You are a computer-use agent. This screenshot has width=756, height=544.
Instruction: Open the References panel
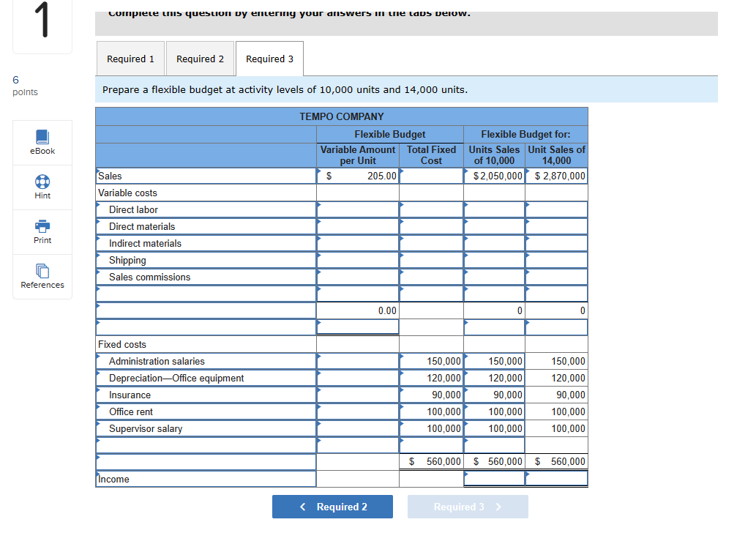pos(42,277)
